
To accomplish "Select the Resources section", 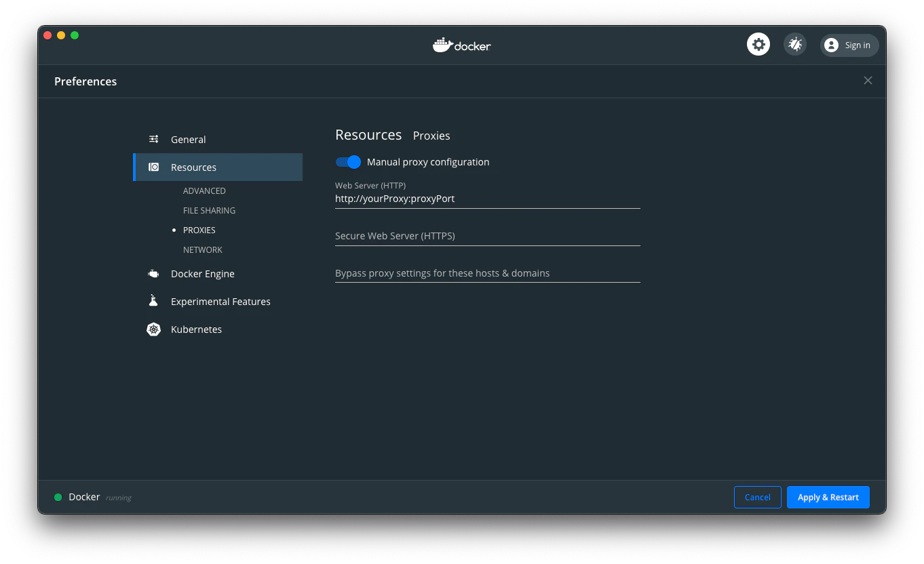I will coord(218,167).
